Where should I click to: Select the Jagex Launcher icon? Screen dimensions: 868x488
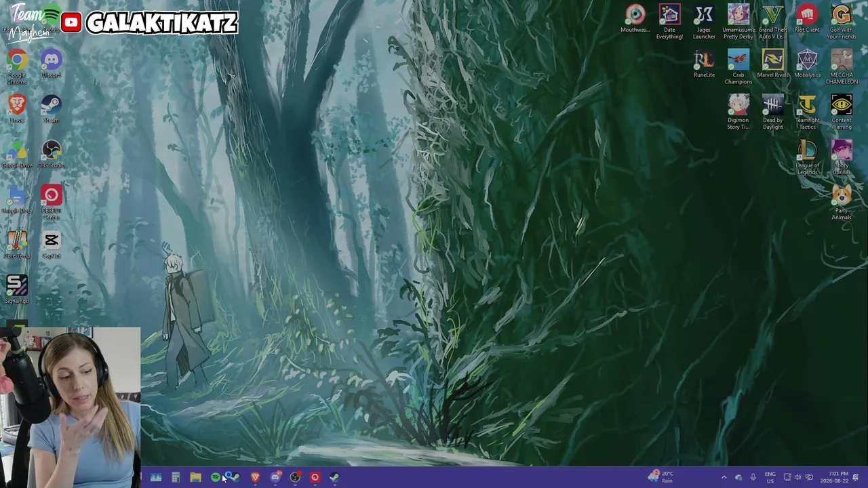704,22
